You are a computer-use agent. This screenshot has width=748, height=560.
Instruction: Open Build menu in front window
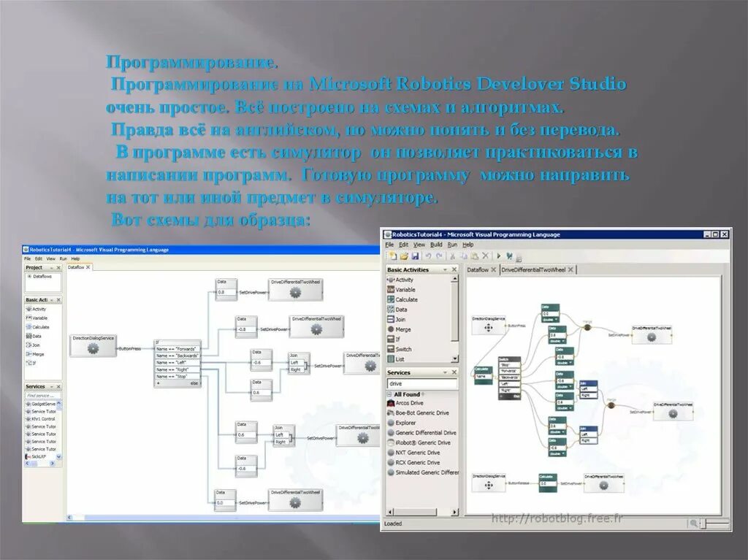click(x=436, y=245)
